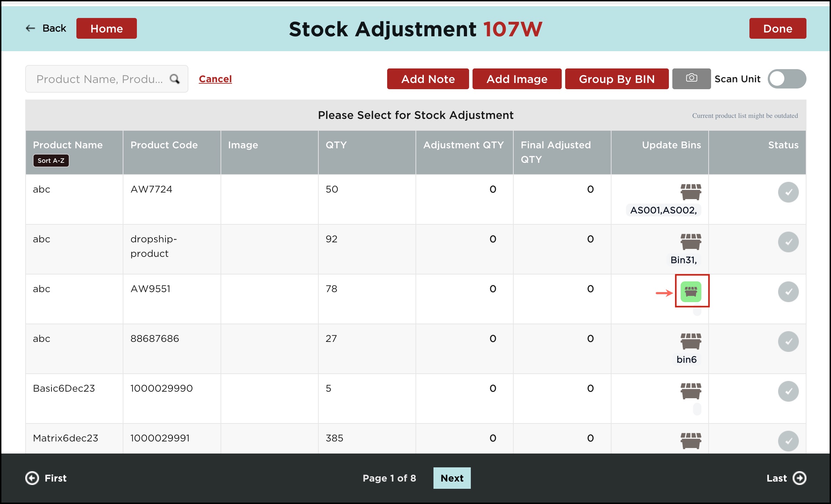The image size is (831, 504).
Task: Click the Cancel link
Action: tap(215, 79)
